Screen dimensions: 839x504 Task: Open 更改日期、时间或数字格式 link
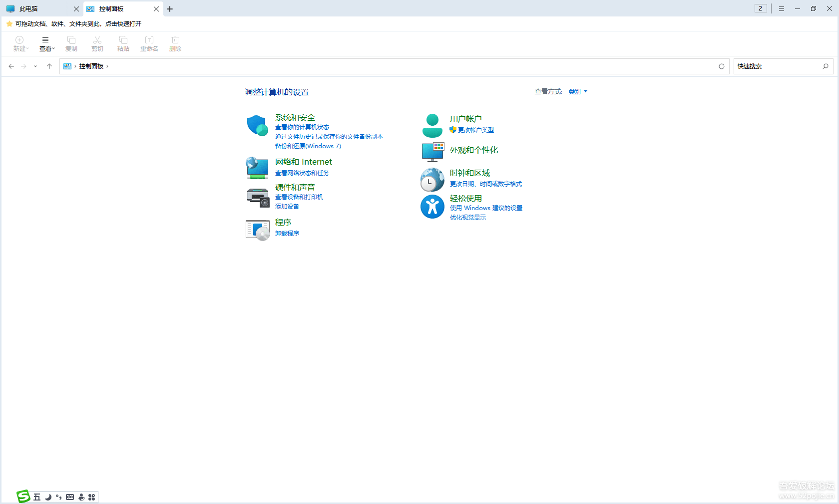click(x=486, y=184)
